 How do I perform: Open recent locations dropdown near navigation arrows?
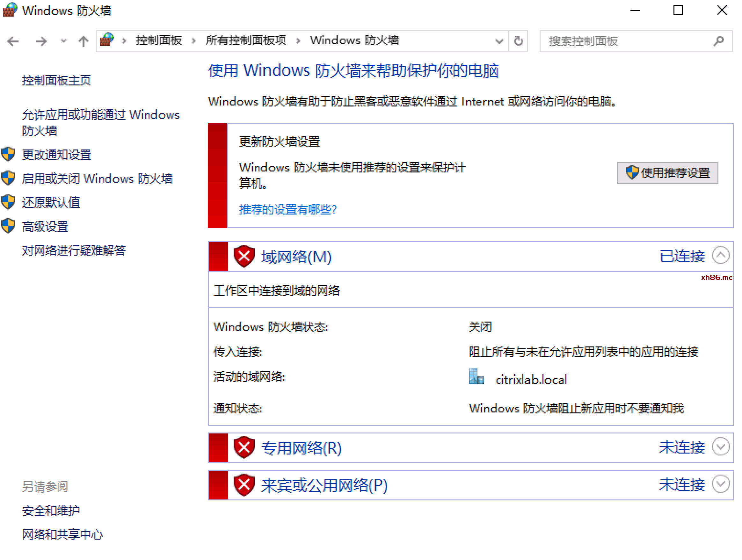tap(63, 41)
